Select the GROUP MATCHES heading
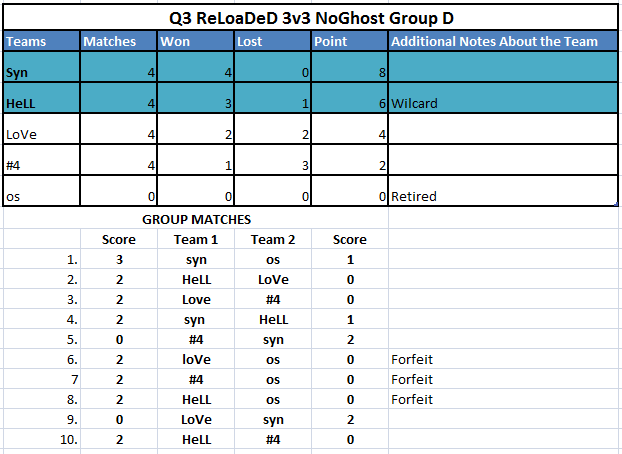622x454 pixels. pyautogui.click(x=196, y=220)
